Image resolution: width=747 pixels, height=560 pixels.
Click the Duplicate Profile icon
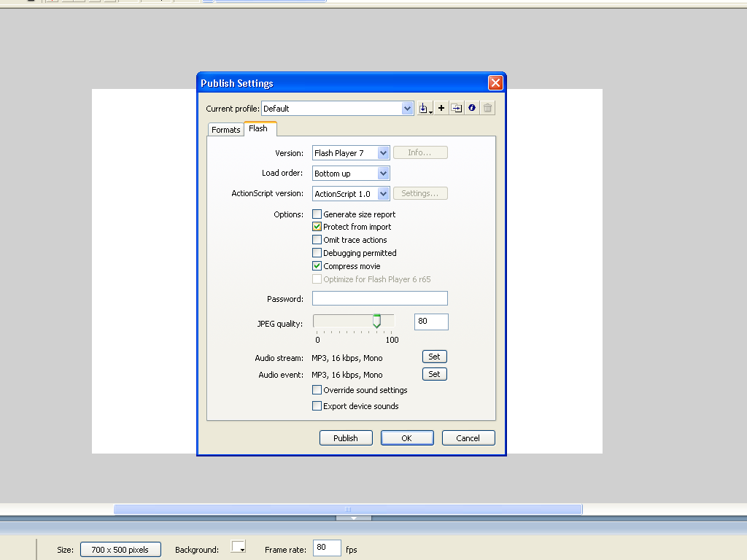[x=457, y=108]
